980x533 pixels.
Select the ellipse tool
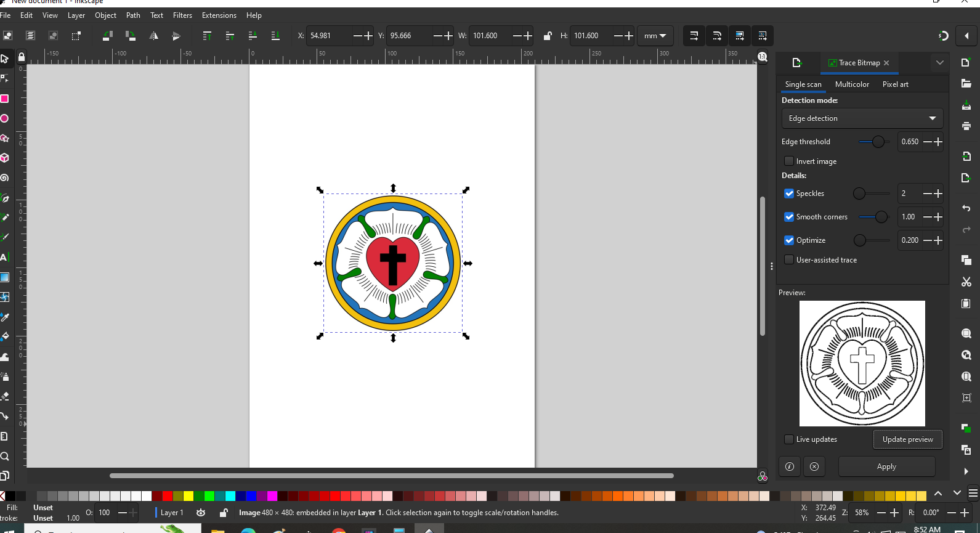coord(5,118)
